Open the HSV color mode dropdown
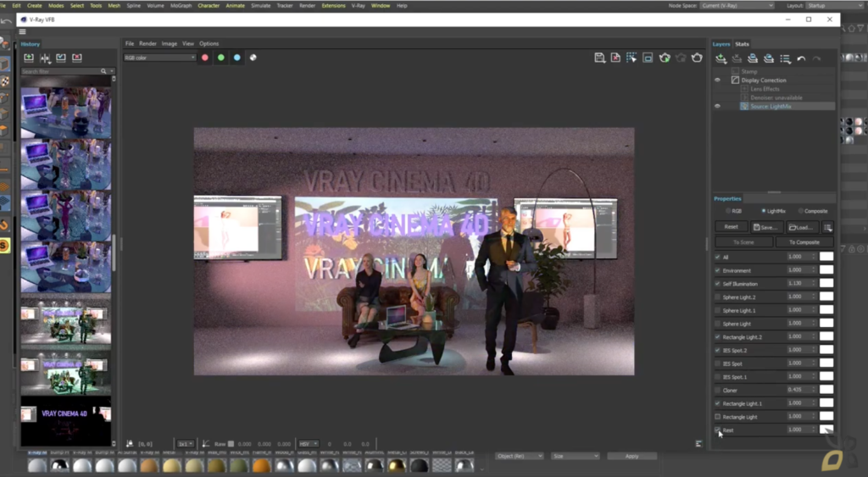This screenshot has height=477, width=868. click(x=309, y=444)
